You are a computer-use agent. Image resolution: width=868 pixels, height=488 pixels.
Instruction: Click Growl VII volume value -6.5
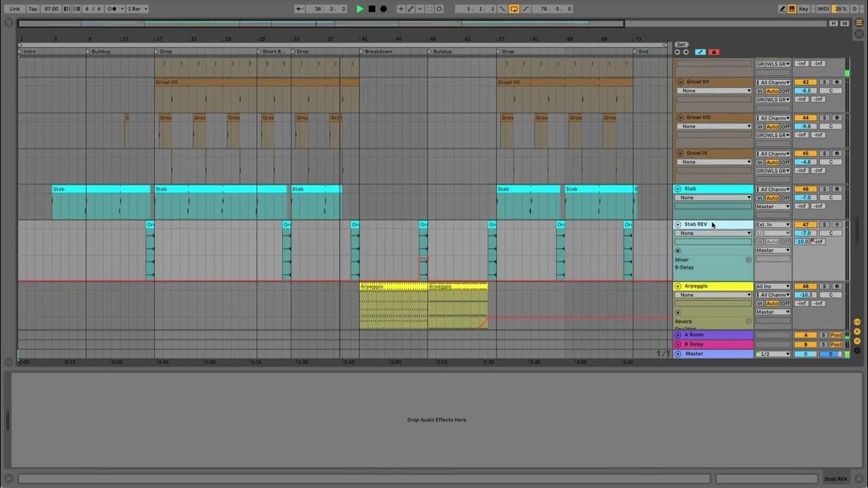[x=806, y=91]
